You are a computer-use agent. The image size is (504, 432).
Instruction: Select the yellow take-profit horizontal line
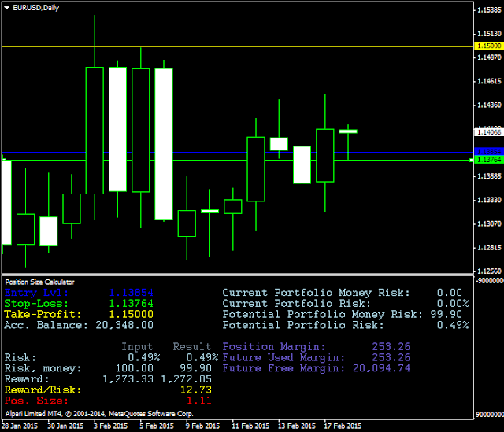click(x=238, y=46)
